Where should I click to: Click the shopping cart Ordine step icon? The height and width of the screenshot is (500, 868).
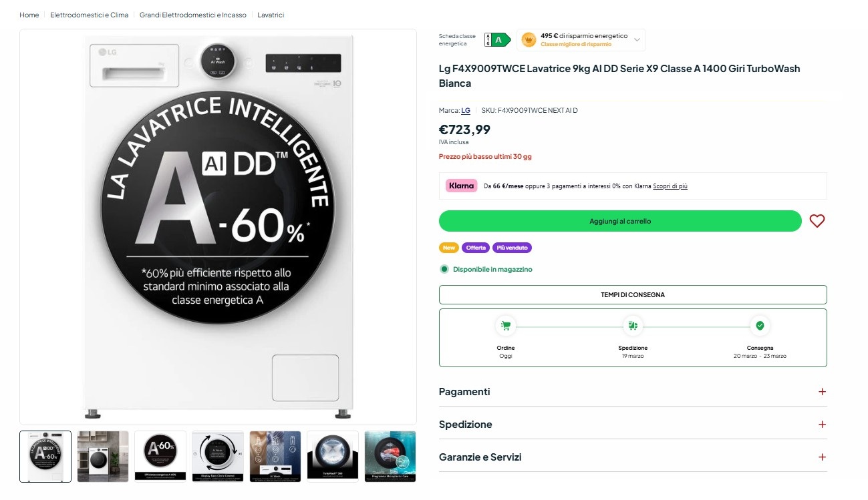[x=506, y=326]
